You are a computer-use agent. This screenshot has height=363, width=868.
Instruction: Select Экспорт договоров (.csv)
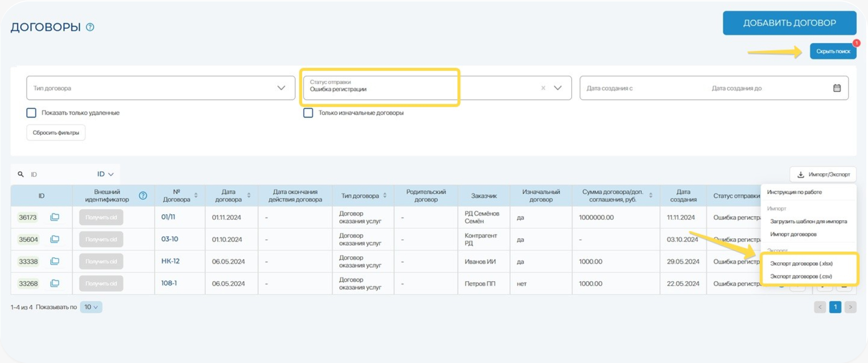(801, 276)
